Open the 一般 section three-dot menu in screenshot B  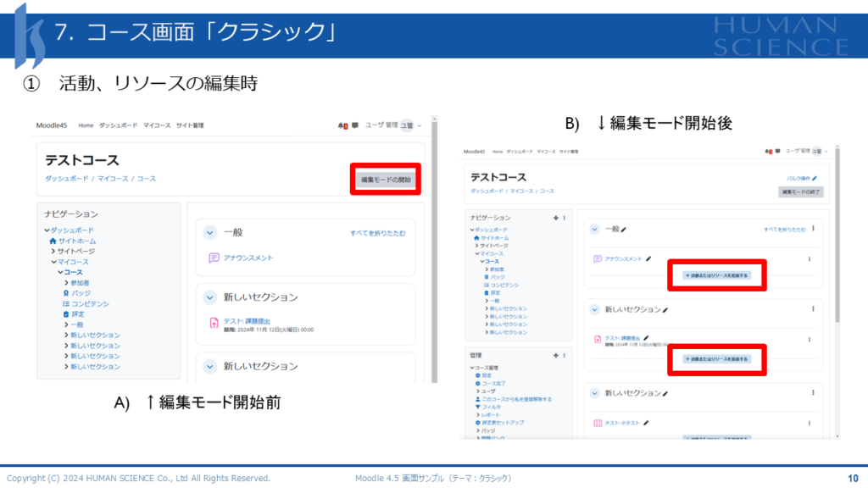pyautogui.click(x=813, y=229)
